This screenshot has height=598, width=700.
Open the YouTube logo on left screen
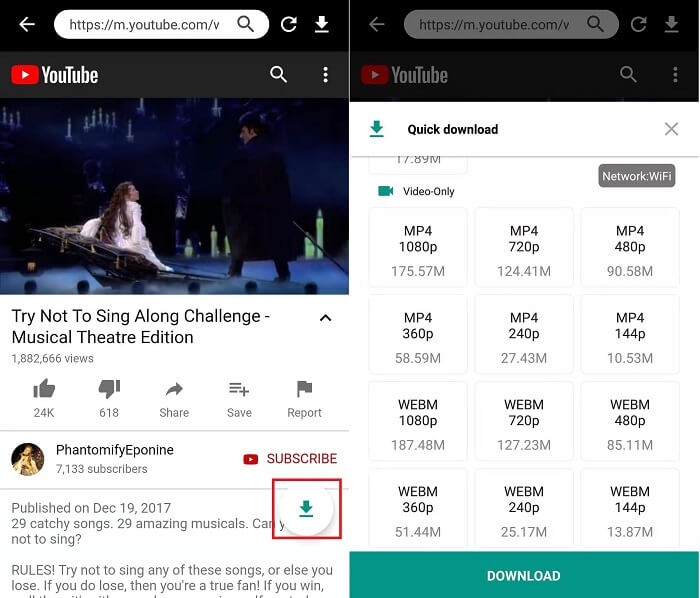(x=54, y=75)
